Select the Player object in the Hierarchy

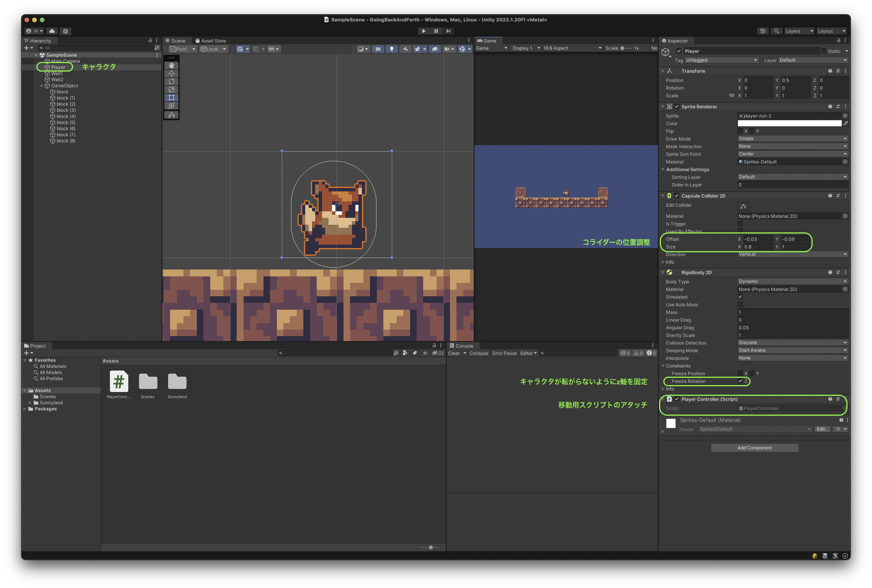pos(57,67)
